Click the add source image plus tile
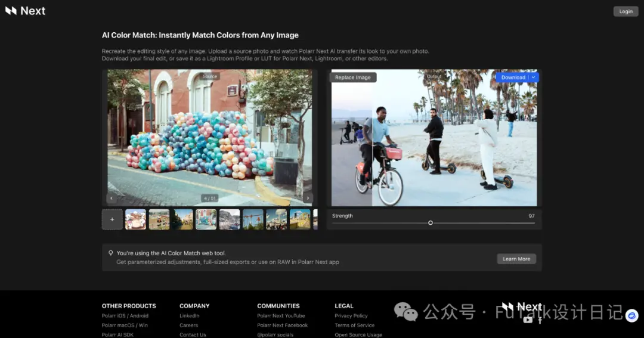 pos(112,219)
